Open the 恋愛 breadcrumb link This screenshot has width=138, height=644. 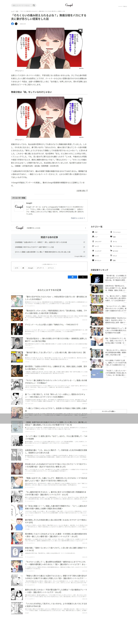click(17, 11)
